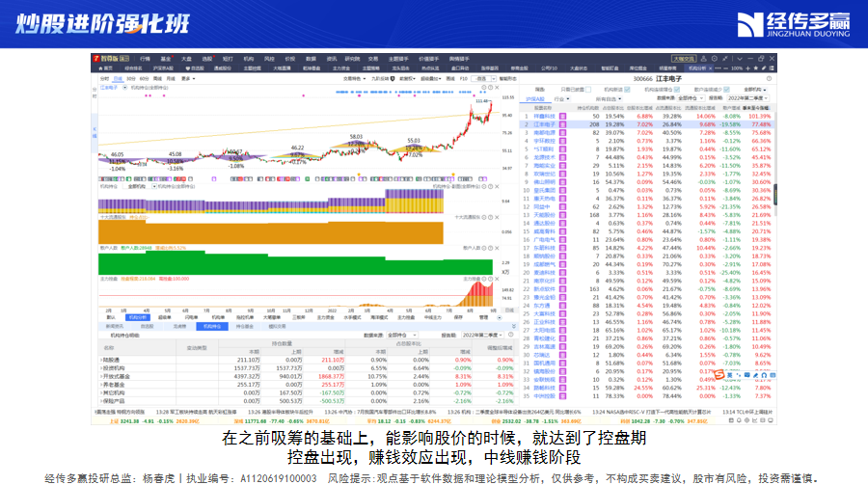Click the zoom out minus icon

point(725,68)
